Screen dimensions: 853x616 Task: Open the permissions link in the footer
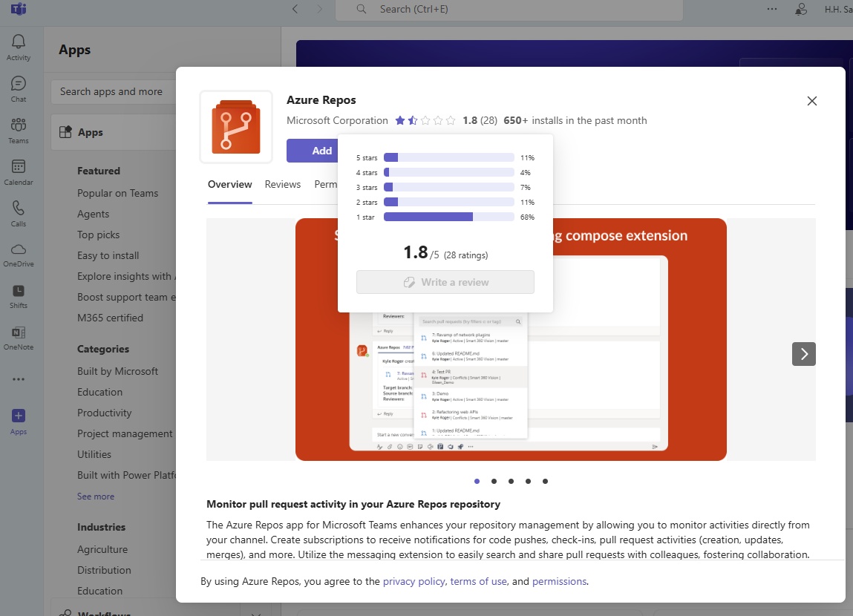point(559,581)
